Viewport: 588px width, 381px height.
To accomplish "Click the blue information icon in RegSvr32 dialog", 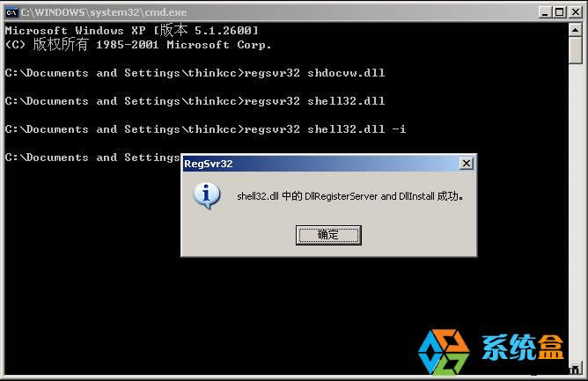I will [x=206, y=195].
